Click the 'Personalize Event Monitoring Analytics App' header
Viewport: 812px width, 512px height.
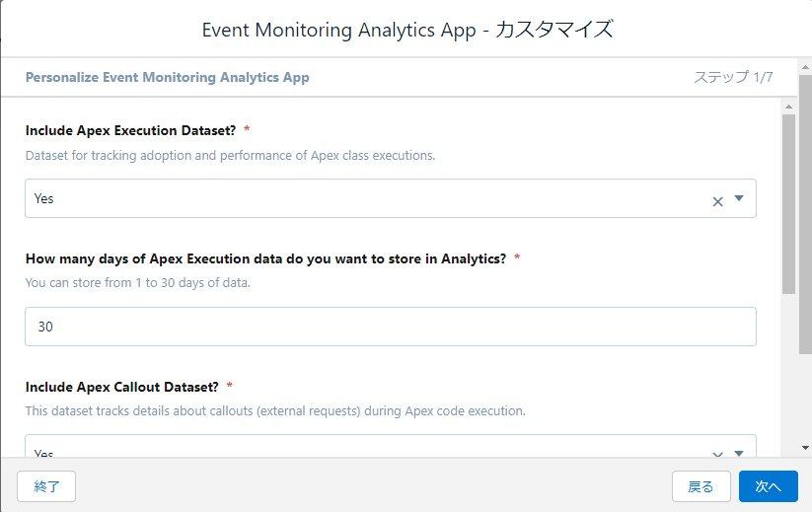(167, 77)
